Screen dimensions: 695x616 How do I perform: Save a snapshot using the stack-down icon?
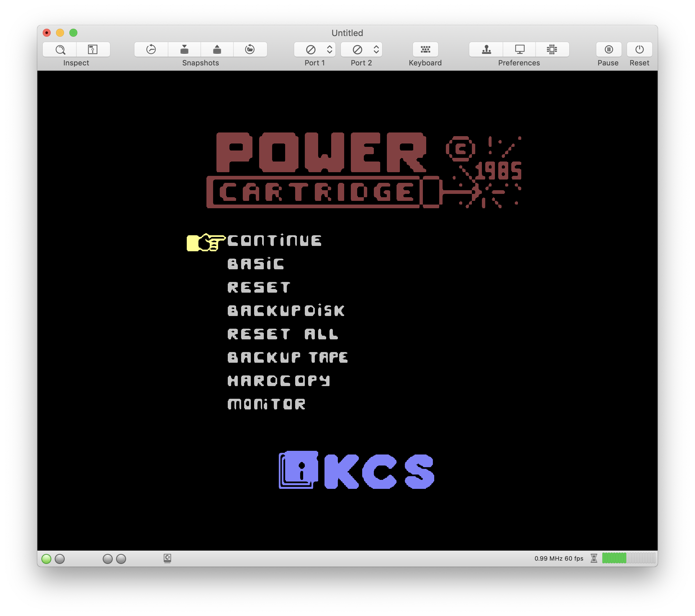(185, 50)
